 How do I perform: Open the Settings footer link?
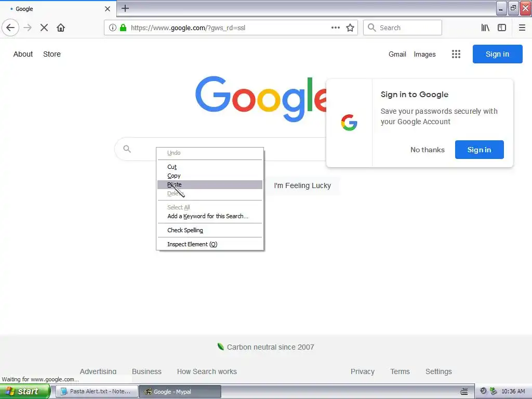click(x=438, y=371)
